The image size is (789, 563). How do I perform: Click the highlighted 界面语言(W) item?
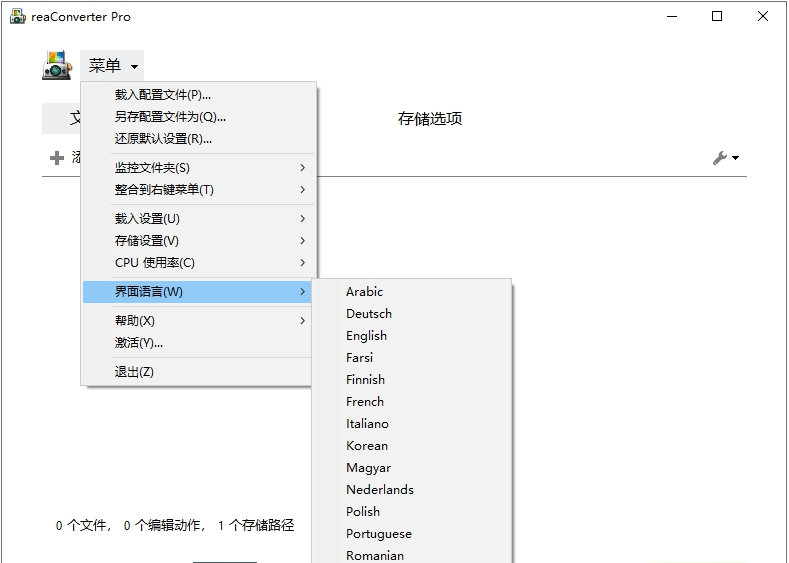pyautogui.click(x=198, y=292)
